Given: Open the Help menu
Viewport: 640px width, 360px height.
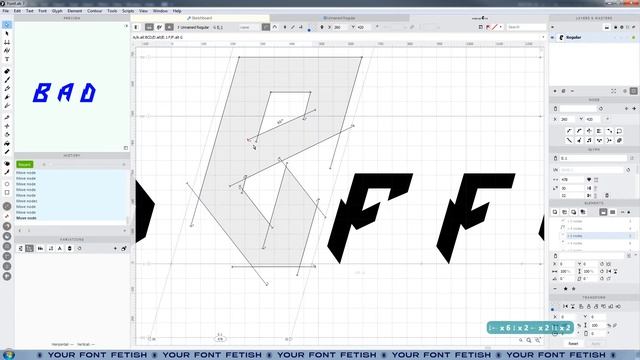Looking at the screenshot, I should (177, 11).
